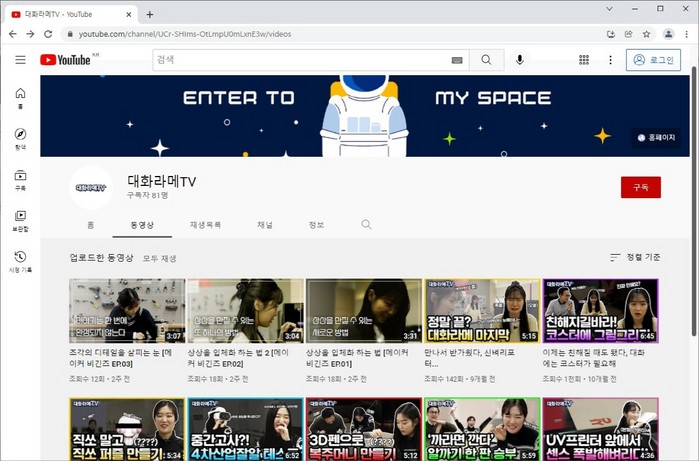Click the YouTube logo
This screenshot has width=699, height=461.
click(66, 60)
